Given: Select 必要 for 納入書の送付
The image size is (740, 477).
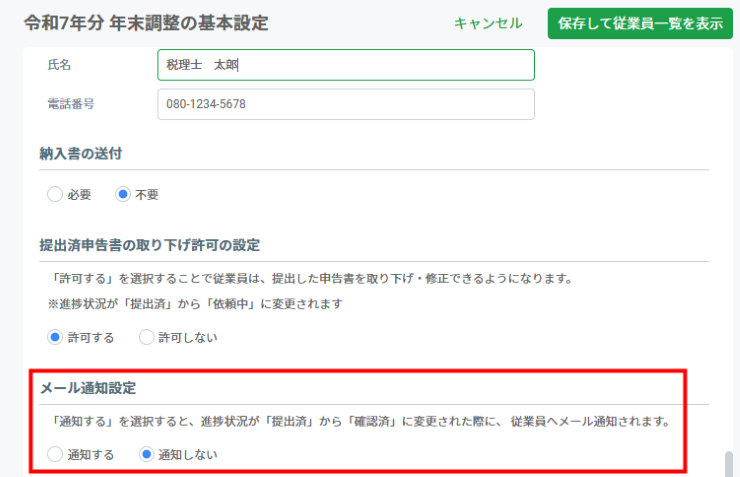Looking at the screenshot, I should (55, 195).
